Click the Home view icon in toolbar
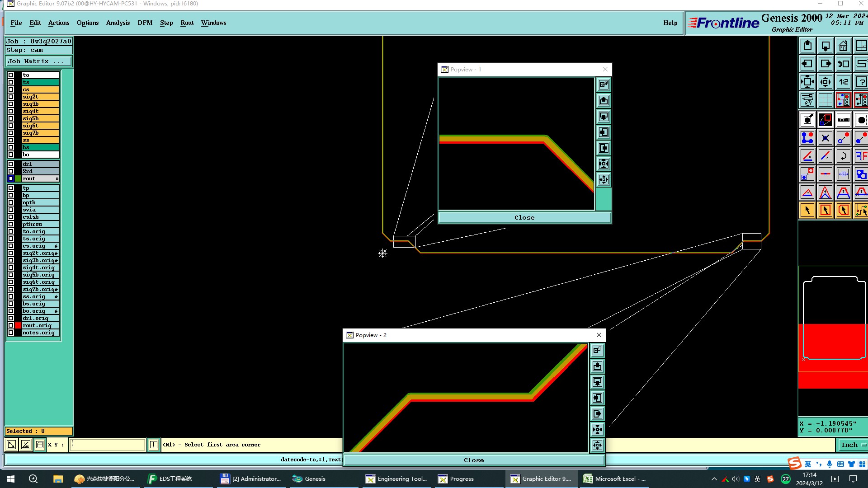Viewport: 868px width, 488px height. [x=843, y=46]
